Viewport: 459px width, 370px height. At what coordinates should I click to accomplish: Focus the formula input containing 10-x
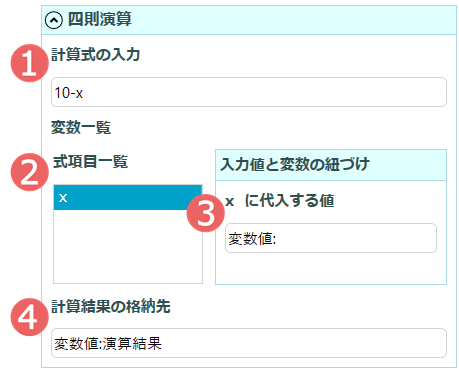tap(249, 92)
